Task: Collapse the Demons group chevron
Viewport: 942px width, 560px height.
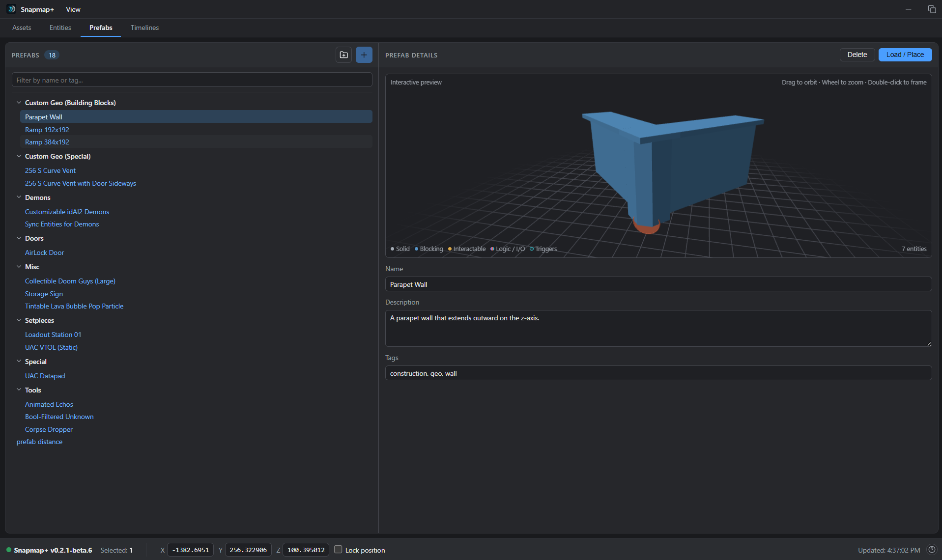Action: click(19, 197)
